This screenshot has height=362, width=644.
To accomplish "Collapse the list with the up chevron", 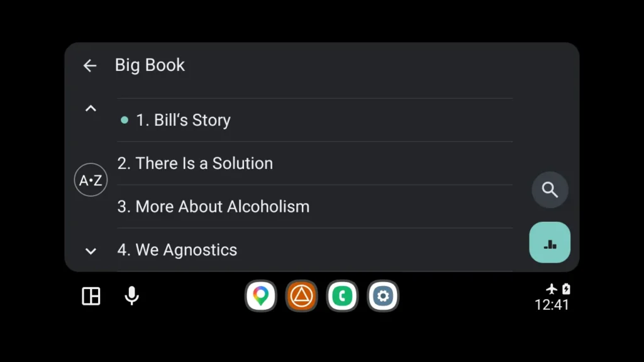I will pyautogui.click(x=91, y=107).
